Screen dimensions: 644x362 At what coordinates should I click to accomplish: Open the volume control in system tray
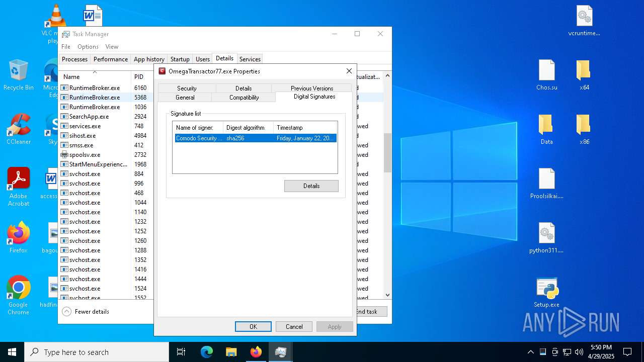579,352
